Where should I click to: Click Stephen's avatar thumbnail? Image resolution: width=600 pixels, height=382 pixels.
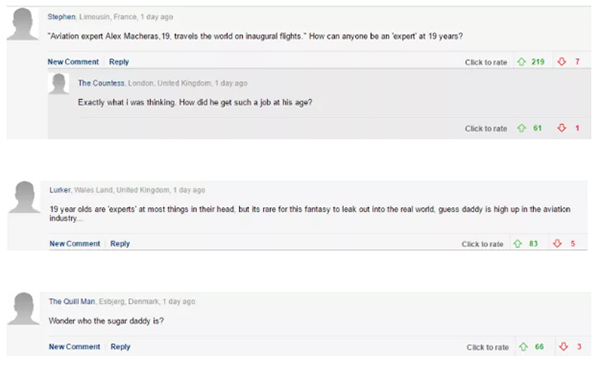pos(23,24)
